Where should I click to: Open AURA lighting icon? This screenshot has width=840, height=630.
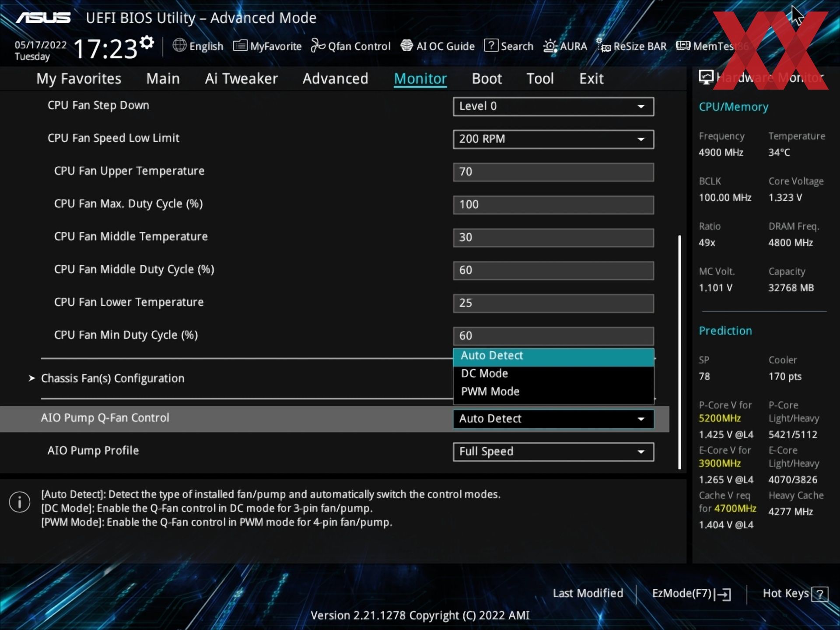(x=550, y=45)
